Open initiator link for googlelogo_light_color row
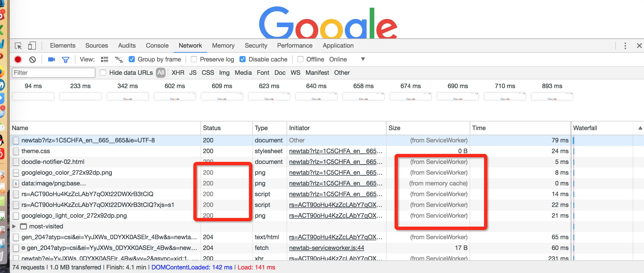This screenshot has width=644, height=273. pos(336,216)
